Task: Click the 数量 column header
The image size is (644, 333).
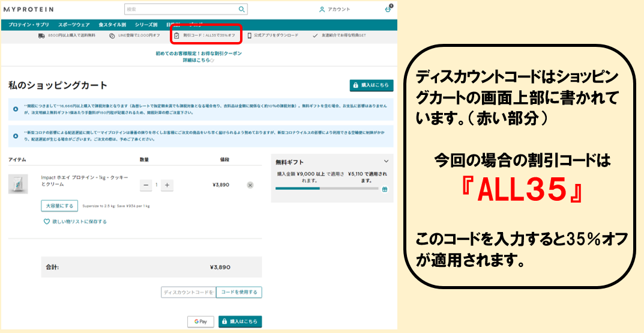Action: click(144, 159)
